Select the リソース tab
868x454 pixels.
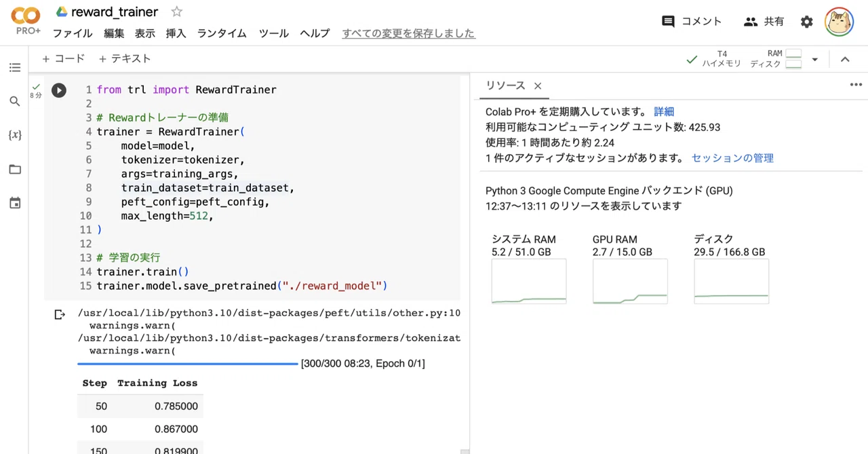pos(506,86)
